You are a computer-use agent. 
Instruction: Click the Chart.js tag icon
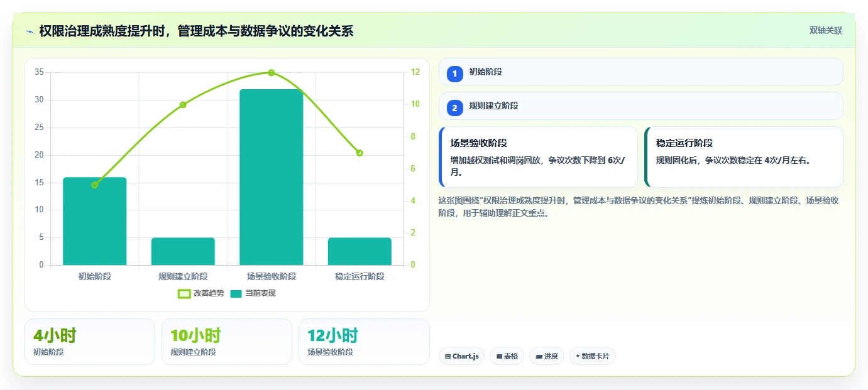[x=448, y=356]
